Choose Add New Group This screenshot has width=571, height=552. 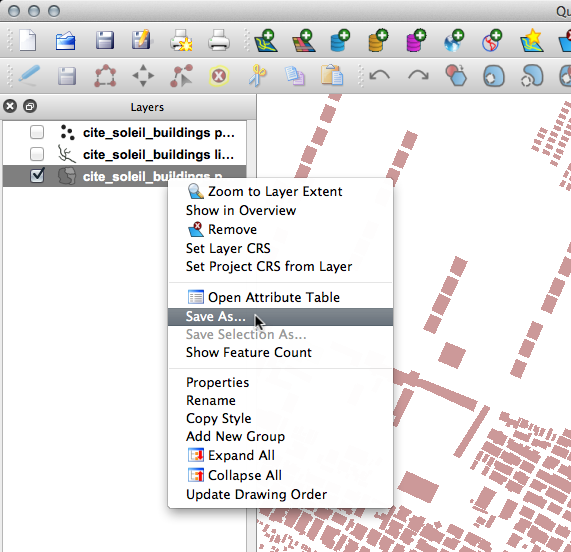[x=280, y=436]
